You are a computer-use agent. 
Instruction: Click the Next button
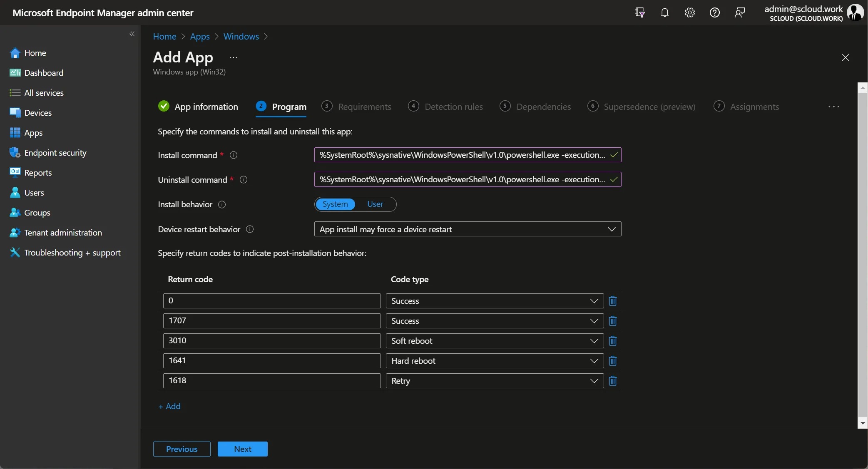click(243, 449)
